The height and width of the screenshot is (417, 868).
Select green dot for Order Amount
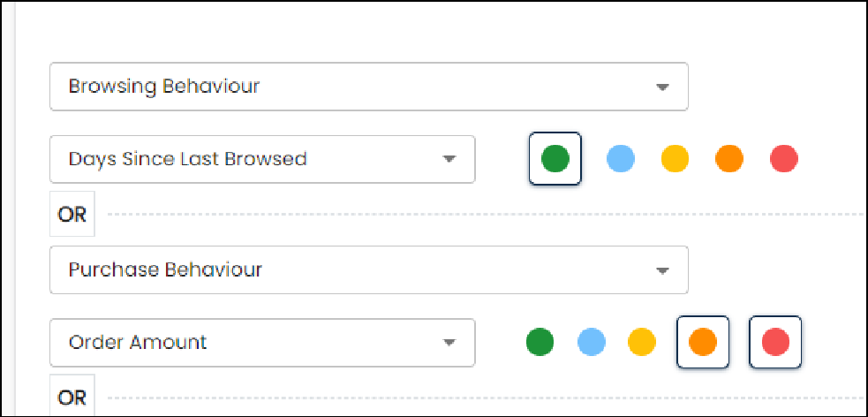point(540,342)
